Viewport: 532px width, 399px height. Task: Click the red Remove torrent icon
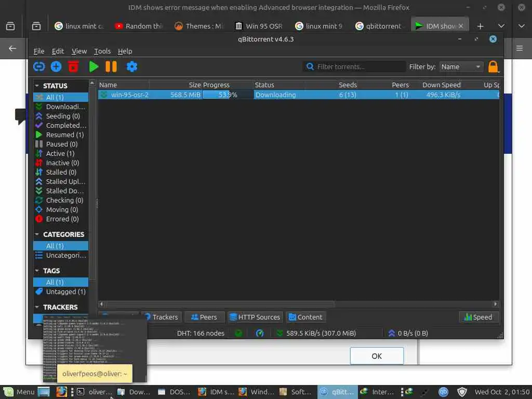tap(73, 66)
